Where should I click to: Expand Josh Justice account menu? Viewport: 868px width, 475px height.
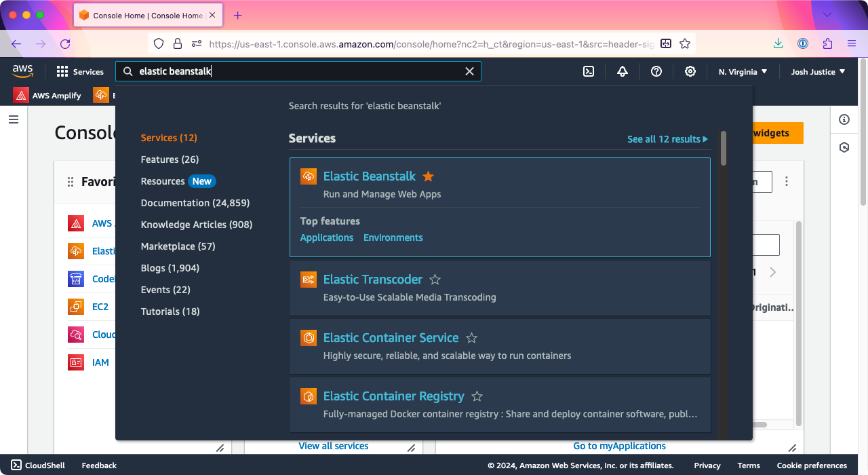(x=818, y=71)
